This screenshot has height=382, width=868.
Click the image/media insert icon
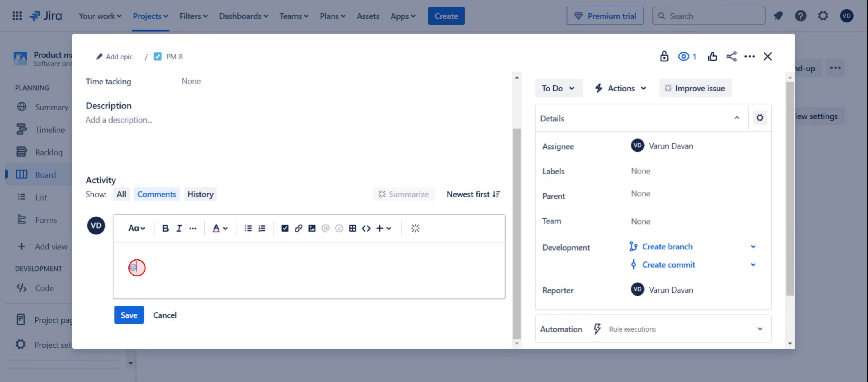312,228
